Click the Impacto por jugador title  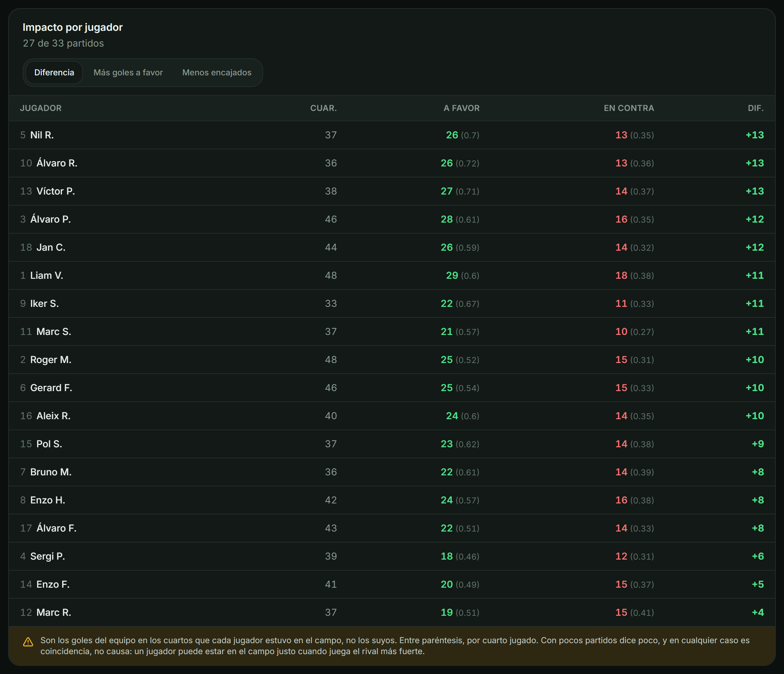tap(73, 27)
